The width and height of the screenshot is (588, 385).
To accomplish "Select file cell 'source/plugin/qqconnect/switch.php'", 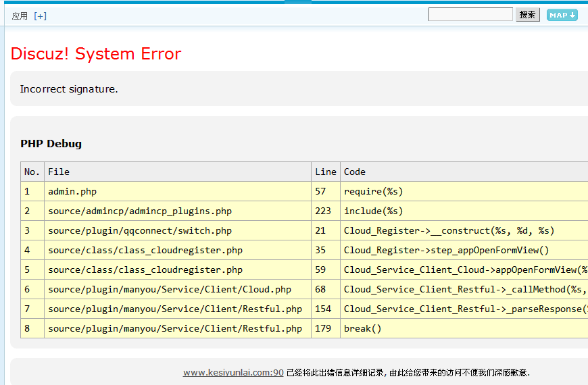I will click(x=178, y=230).
